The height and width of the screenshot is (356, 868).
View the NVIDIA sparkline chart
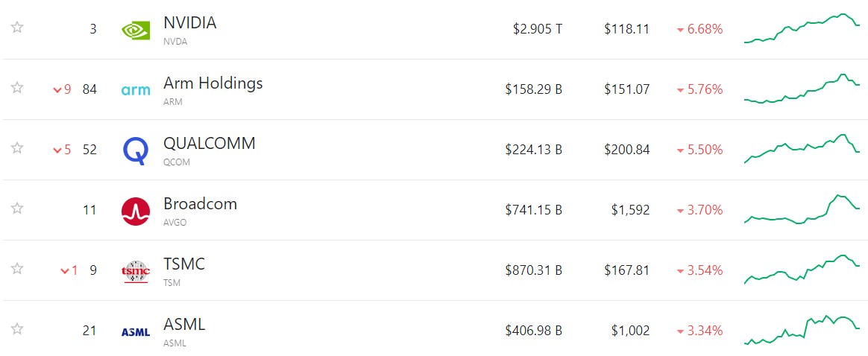[x=802, y=28]
